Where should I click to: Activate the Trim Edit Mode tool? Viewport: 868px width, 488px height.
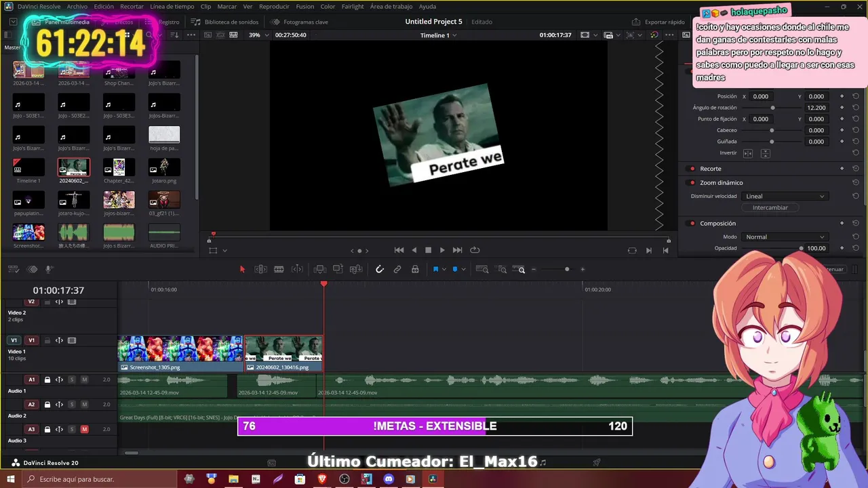coord(260,269)
